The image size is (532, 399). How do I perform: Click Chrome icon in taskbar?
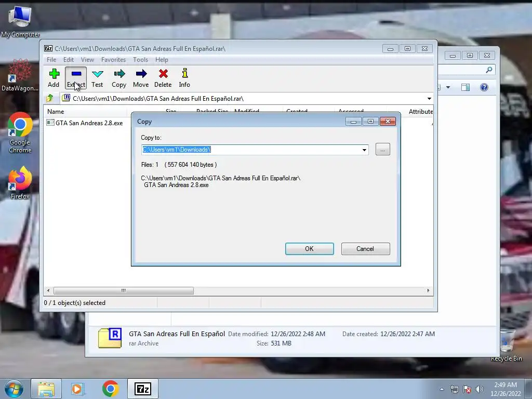click(110, 389)
